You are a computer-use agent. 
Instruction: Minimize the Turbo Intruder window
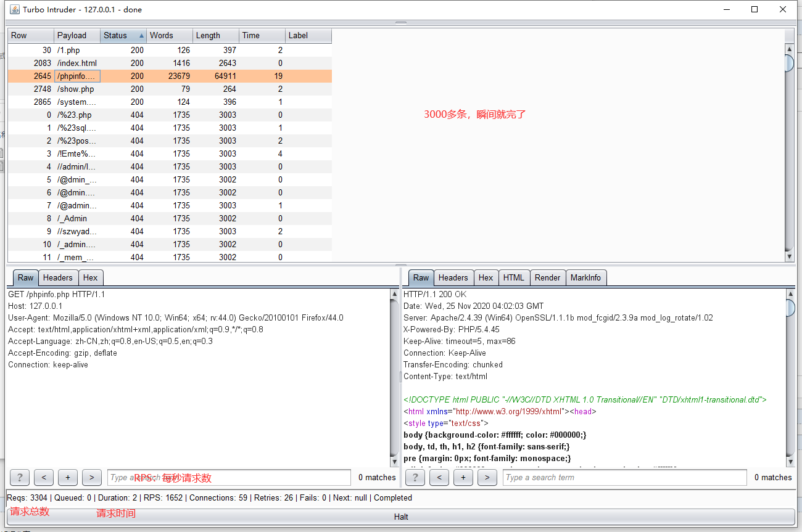[x=726, y=9]
